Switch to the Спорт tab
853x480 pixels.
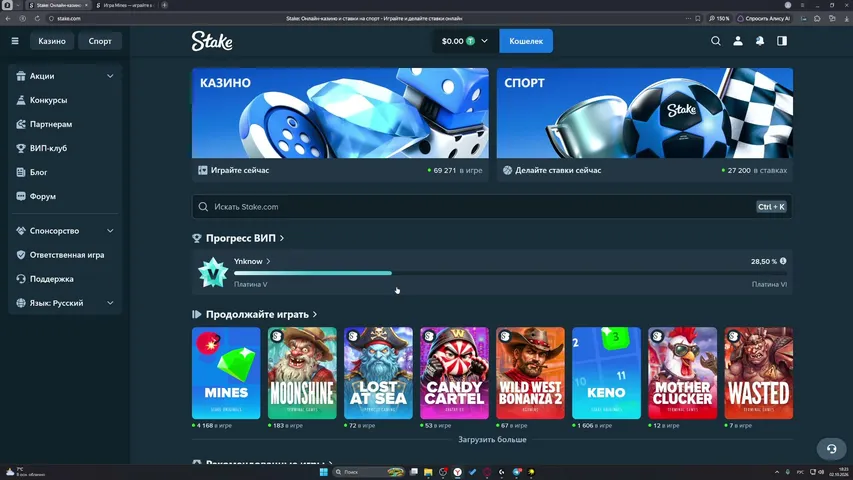click(x=100, y=41)
